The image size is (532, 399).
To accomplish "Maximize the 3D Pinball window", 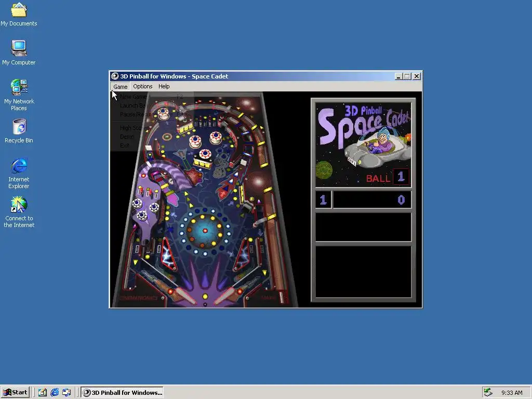I will 407,76.
